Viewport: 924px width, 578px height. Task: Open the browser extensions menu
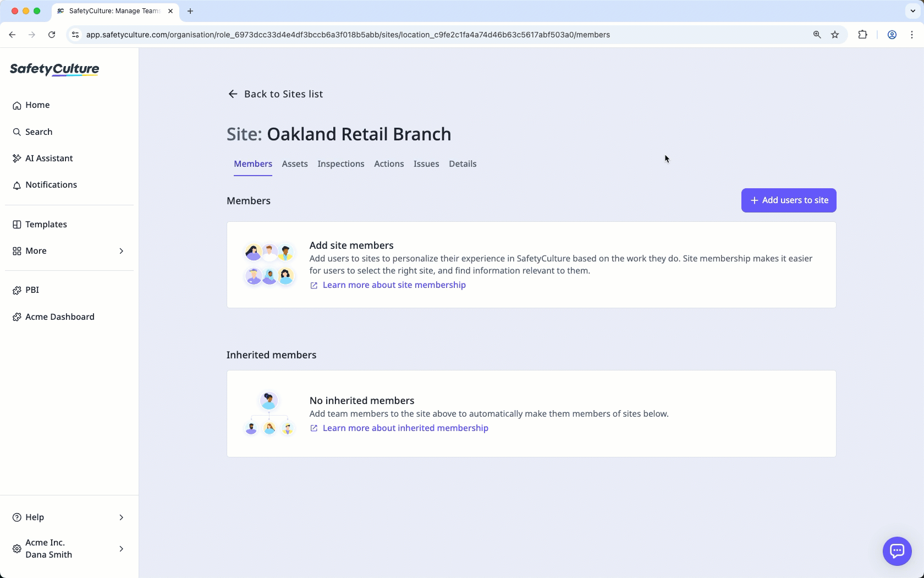[x=862, y=35]
